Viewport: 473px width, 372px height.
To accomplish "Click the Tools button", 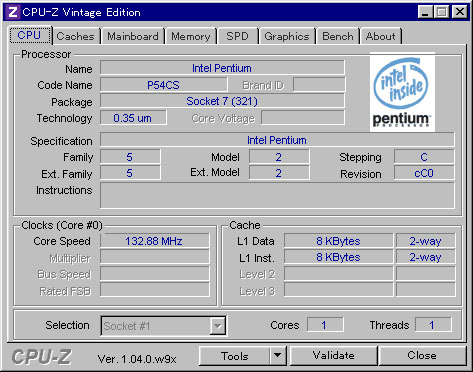I will (x=235, y=356).
